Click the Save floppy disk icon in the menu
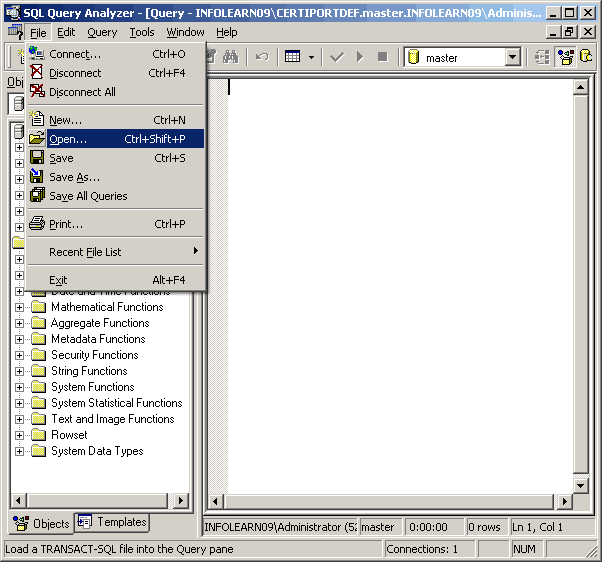This screenshot has width=602, height=562. click(x=37, y=157)
